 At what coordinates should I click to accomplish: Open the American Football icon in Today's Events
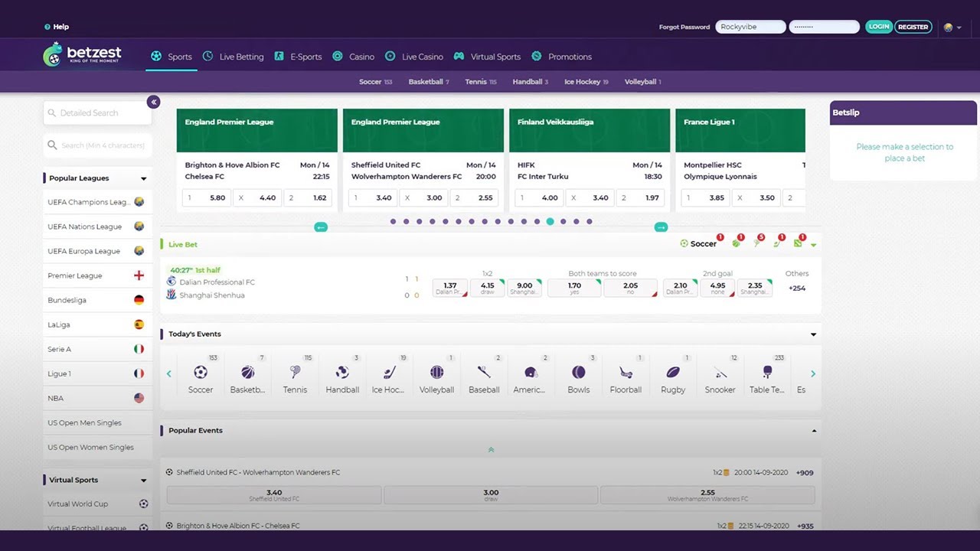click(531, 373)
